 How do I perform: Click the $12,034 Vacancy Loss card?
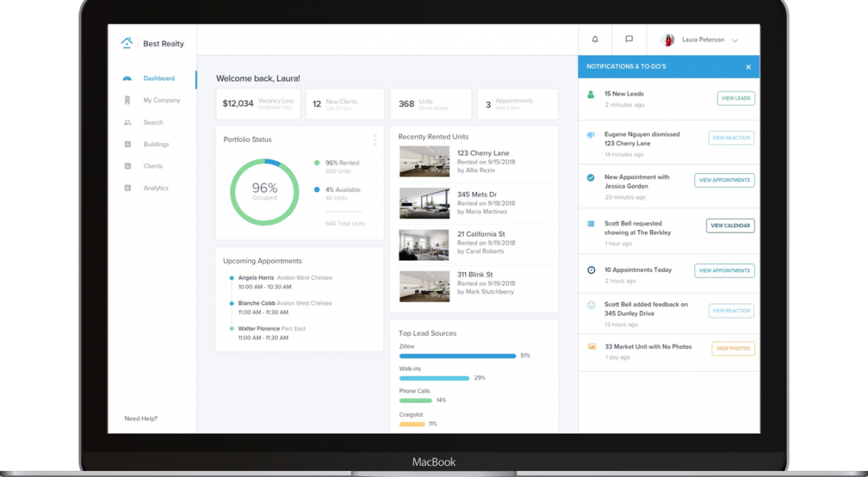point(258,104)
